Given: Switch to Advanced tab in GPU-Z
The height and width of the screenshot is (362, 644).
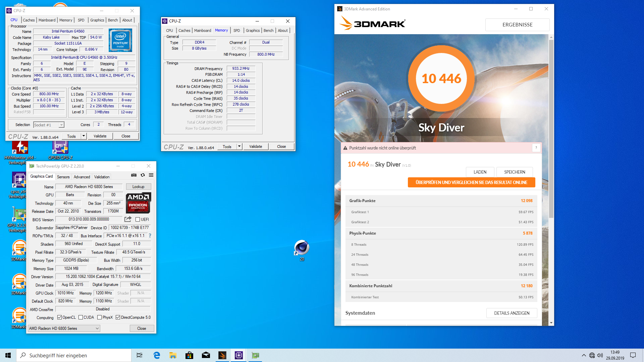Looking at the screenshot, I should (x=82, y=177).
